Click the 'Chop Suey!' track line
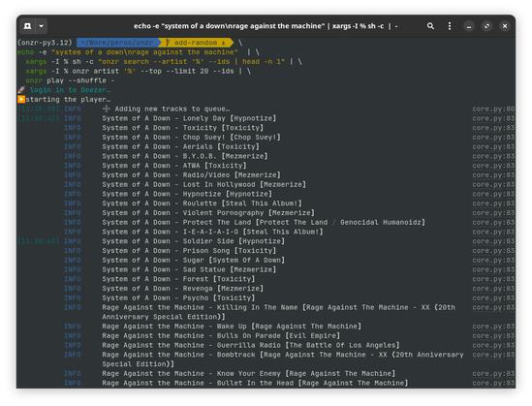The height and width of the screenshot is (406, 532). (191, 138)
